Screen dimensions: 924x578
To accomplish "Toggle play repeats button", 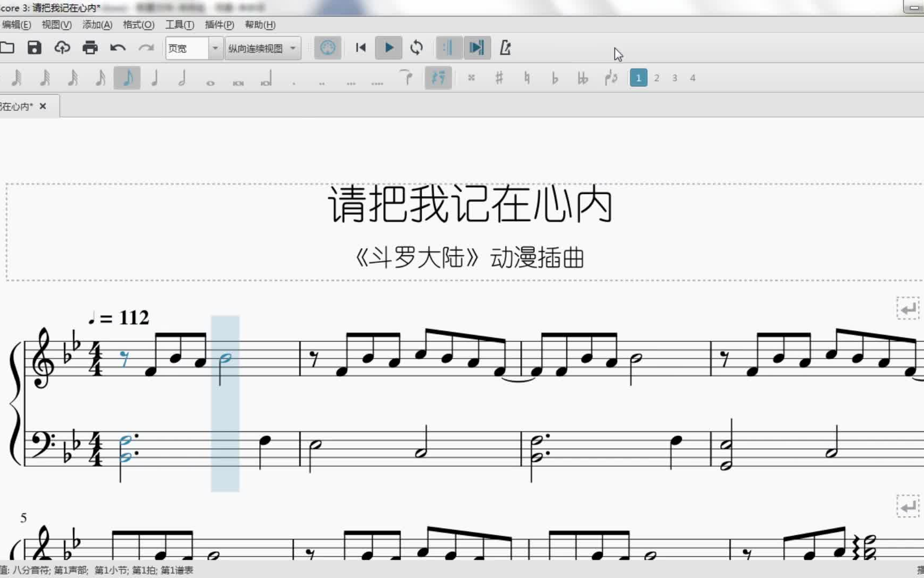I will point(448,48).
